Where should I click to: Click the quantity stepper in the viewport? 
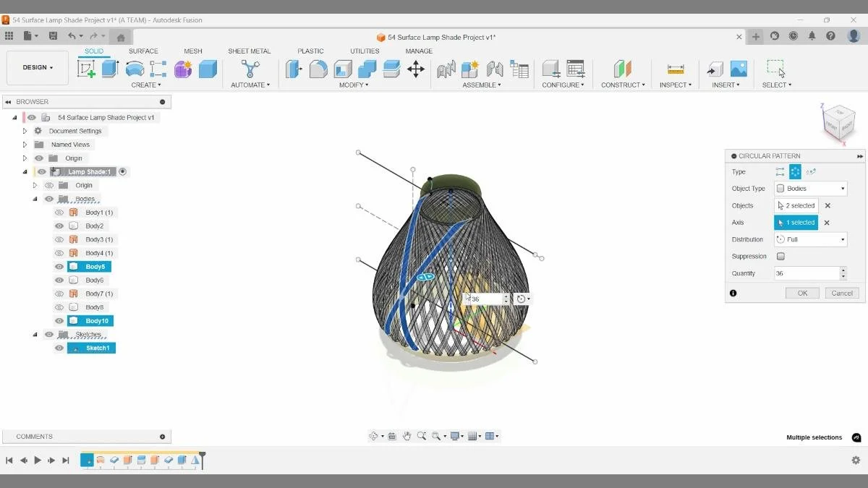[x=506, y=299]
